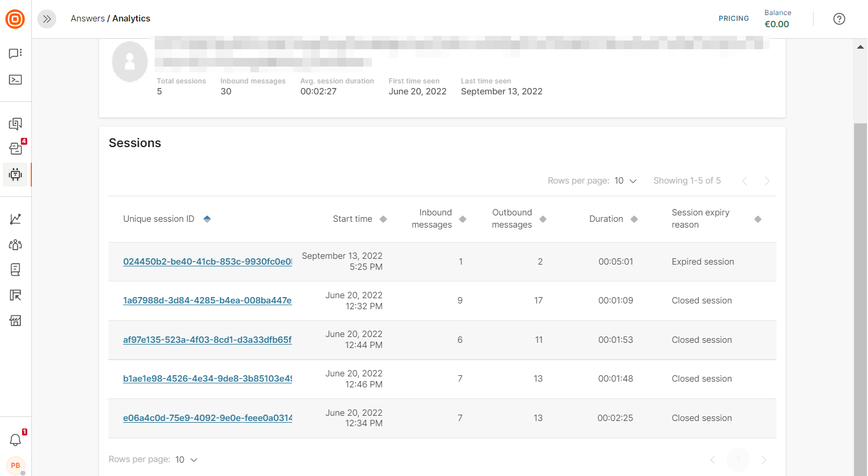Expand the sidebar with the double-chevron button
The image size is (868, 476).
47,19
